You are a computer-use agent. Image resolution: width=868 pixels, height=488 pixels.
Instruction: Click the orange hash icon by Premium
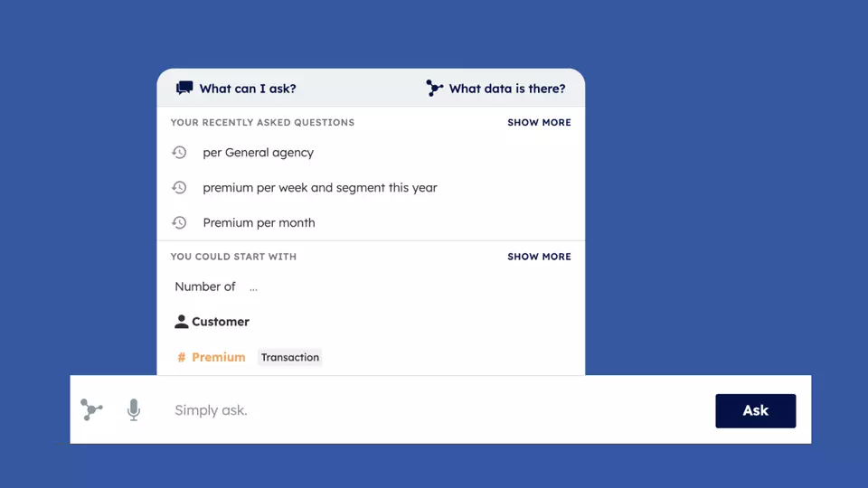tap(182, 358)
